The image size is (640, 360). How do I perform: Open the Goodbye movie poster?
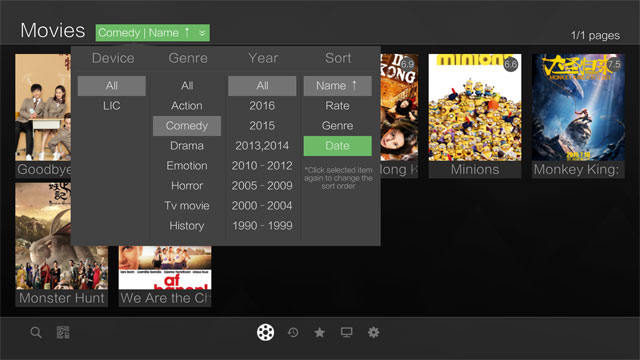point(43,107)
